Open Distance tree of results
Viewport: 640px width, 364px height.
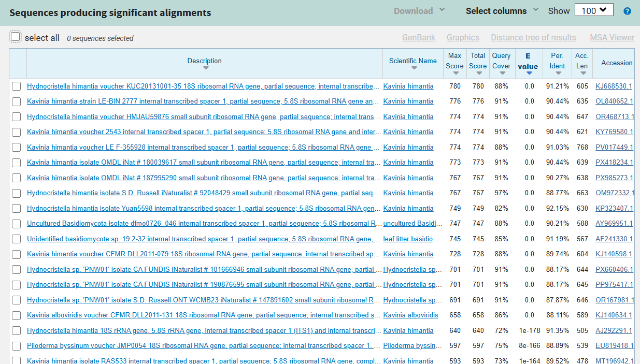533,37
